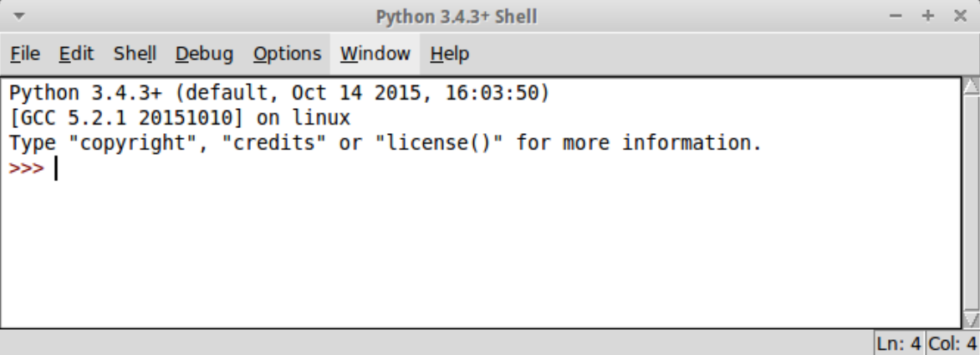Show the Window menu
This screenshot has height=355, width=980.
point(375,54)
